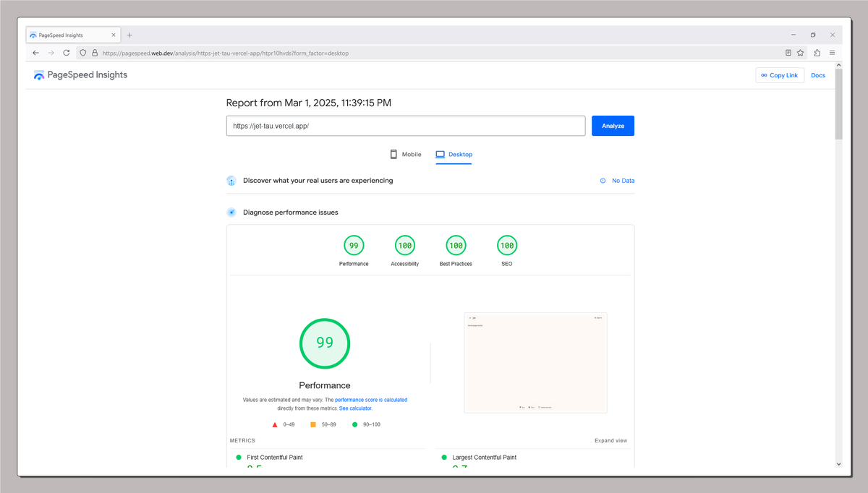This screenshot has width=868, height=493.
Task: Click the 'Report from Mar 1, 2025' heading
Action: tap(309, 103)
